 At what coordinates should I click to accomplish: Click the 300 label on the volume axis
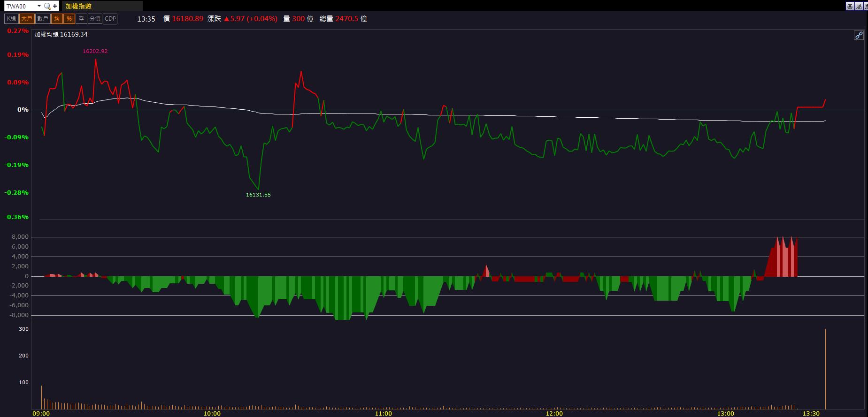click(23, 329)
